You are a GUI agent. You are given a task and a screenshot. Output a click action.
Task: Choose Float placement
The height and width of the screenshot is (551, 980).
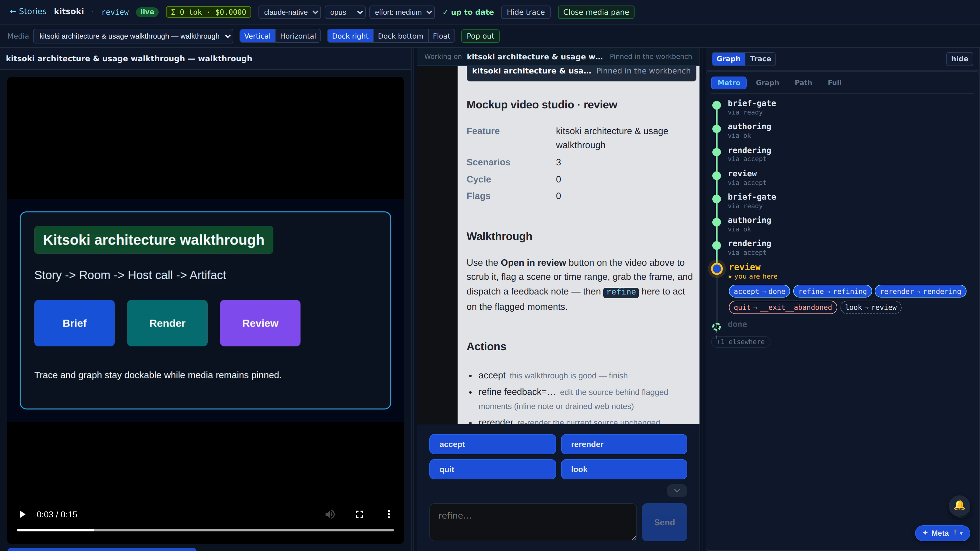point(441,36)
